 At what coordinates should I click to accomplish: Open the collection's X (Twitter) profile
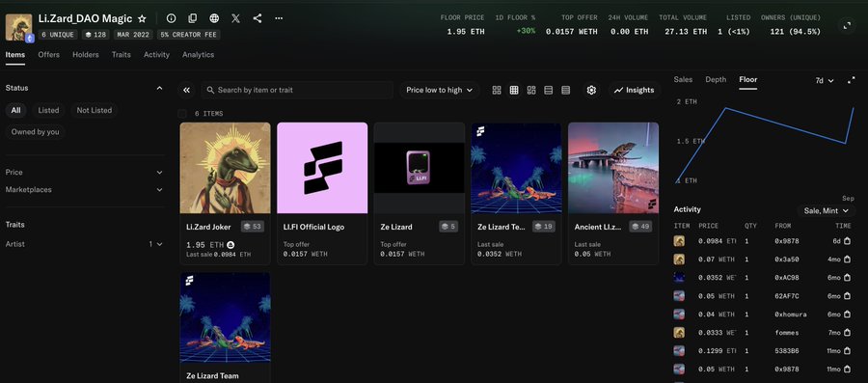click(236, 18)
